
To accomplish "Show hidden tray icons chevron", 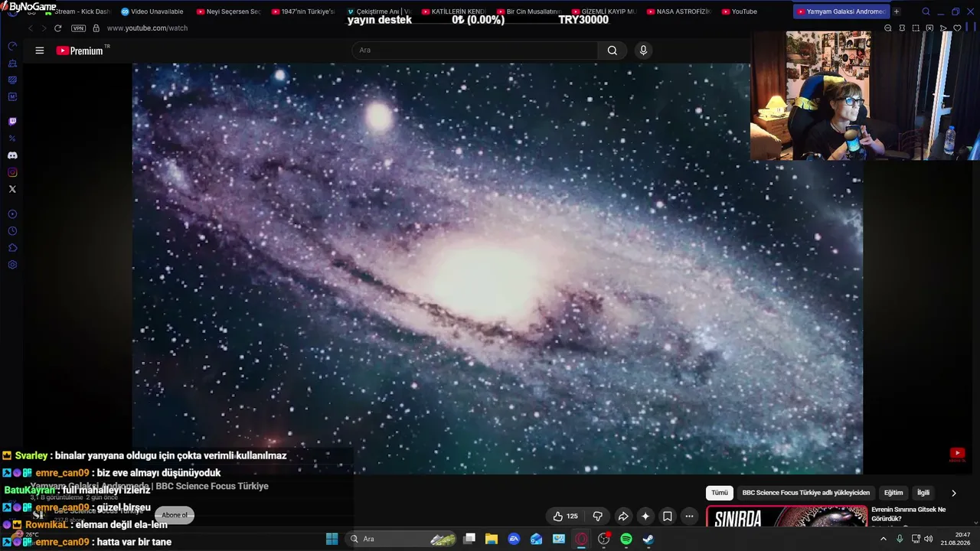I will pos(883,539).
